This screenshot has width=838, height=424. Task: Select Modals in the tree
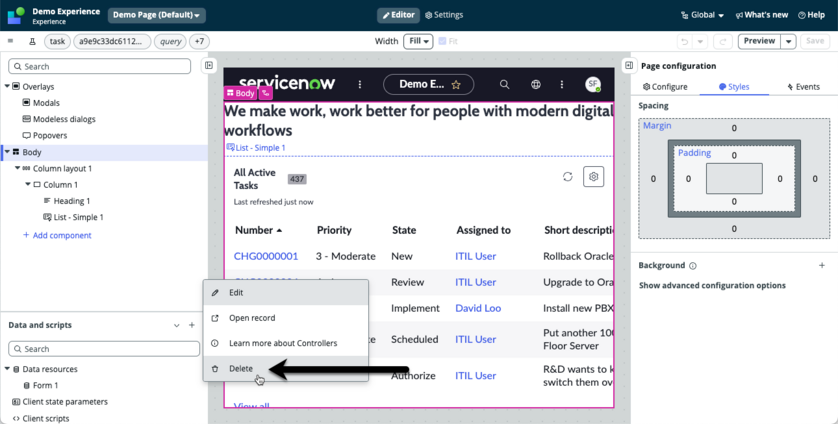[x=41, y=103]
